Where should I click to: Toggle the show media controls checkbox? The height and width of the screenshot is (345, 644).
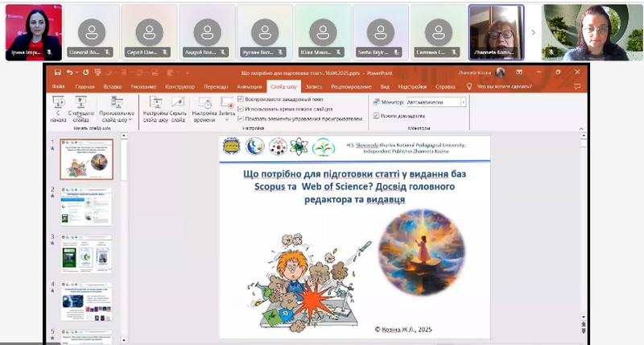pos(242,118)
